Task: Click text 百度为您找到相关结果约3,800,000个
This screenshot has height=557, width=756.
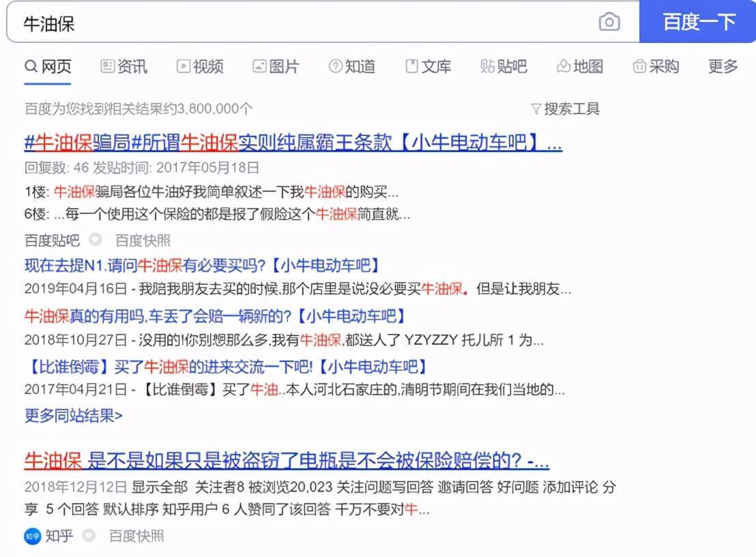Action: tap(139, 109)
